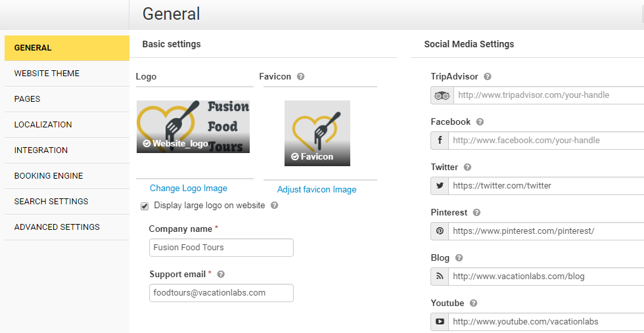Click the Adjust favicon Image link
The image size is (644, 333).
coord(317,190)
